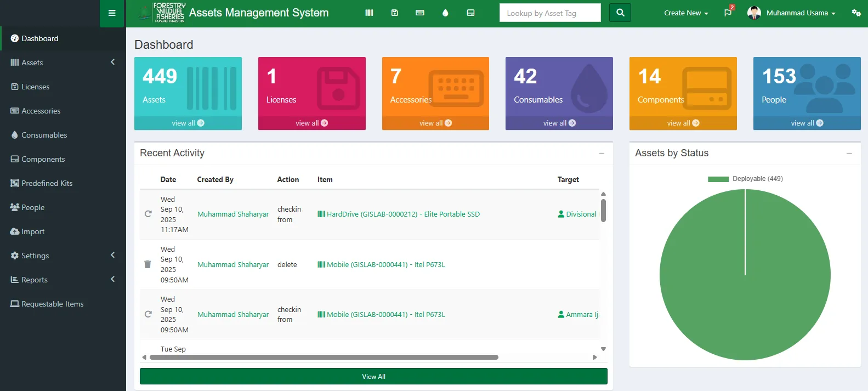
Task: Collapse the Recent Activity panel
Action: coord(602,154)
